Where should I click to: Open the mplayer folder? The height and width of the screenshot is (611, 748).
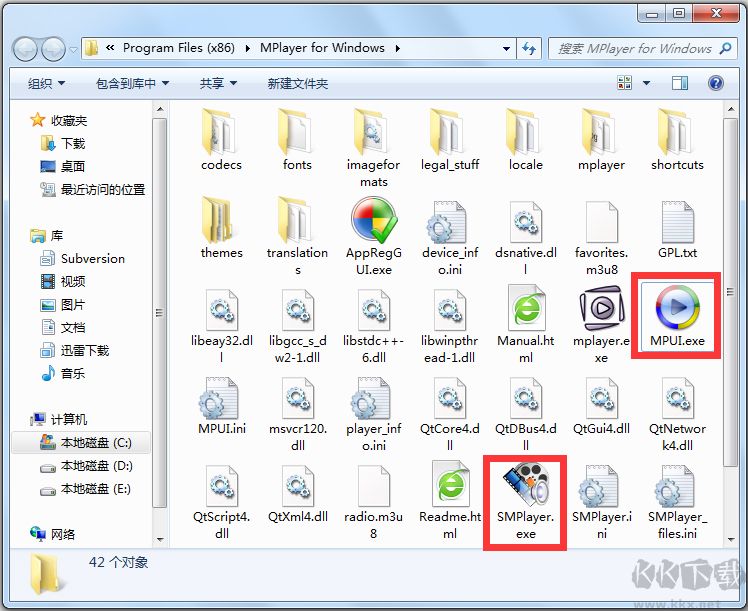(601, 139)
